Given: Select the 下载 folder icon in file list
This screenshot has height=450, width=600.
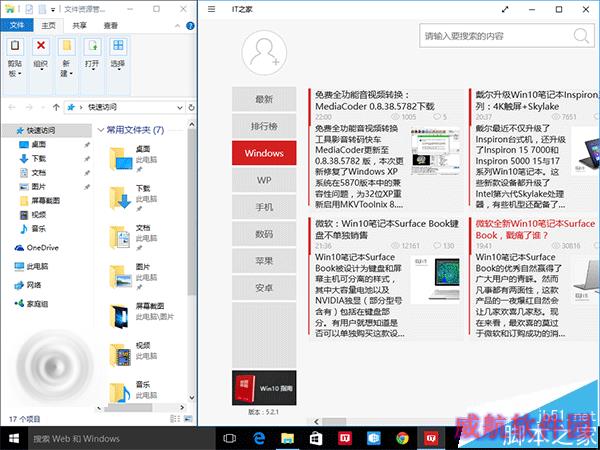Looking at the screenshot, I should coord(121,198).
